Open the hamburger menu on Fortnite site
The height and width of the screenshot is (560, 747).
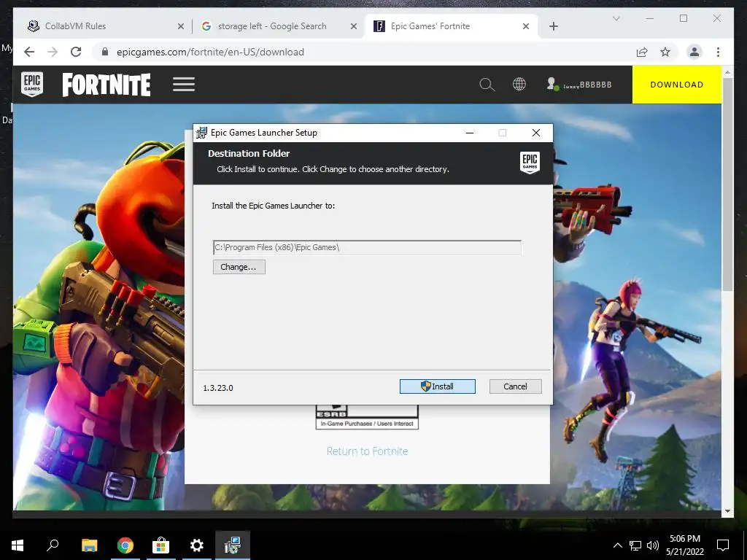tap(184, 85)
